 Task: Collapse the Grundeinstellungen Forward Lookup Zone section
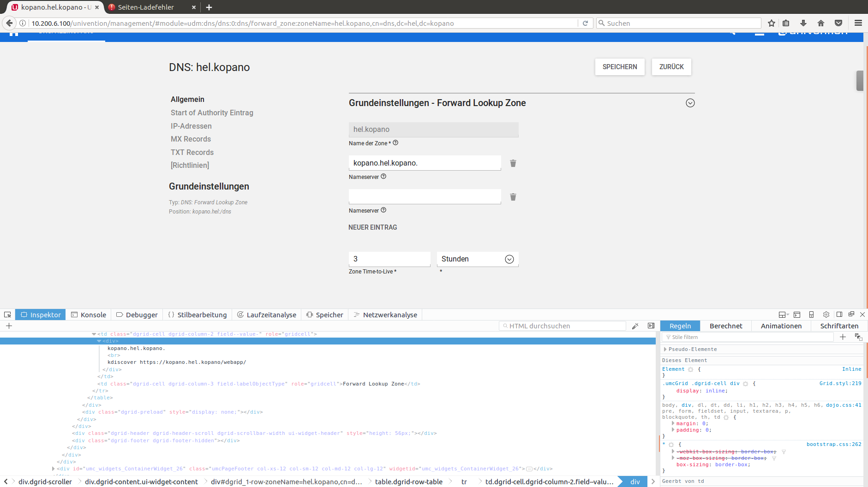(x=690, y=103)
